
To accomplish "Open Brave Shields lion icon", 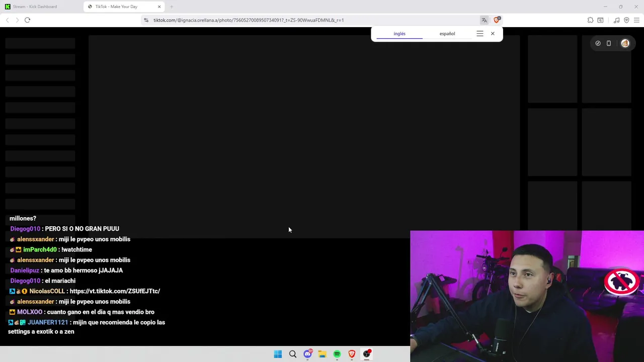I will pos(497,20).
